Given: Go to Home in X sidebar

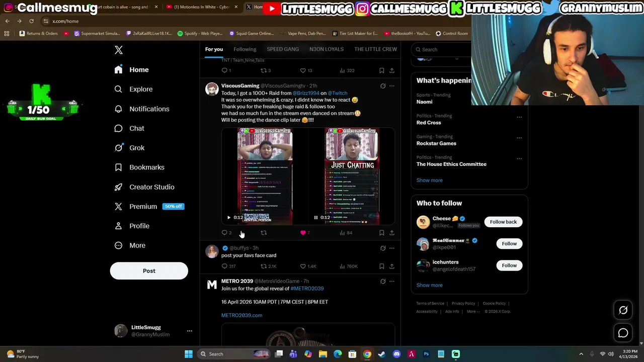Looking at the screenshot, I should pyautogui.click(x=131, y=70).
